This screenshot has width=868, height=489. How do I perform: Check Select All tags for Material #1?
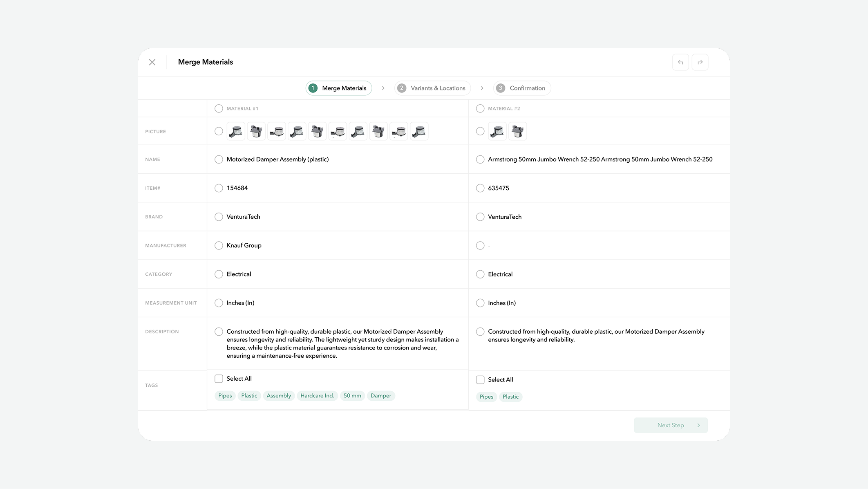coord(219,379)
